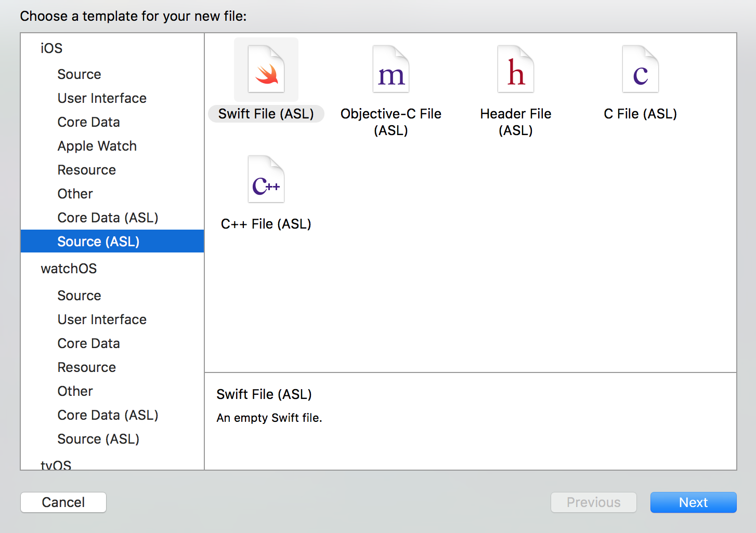Select Other under watchOS
This screenshot has width=756, height=533.
point(112,391)
